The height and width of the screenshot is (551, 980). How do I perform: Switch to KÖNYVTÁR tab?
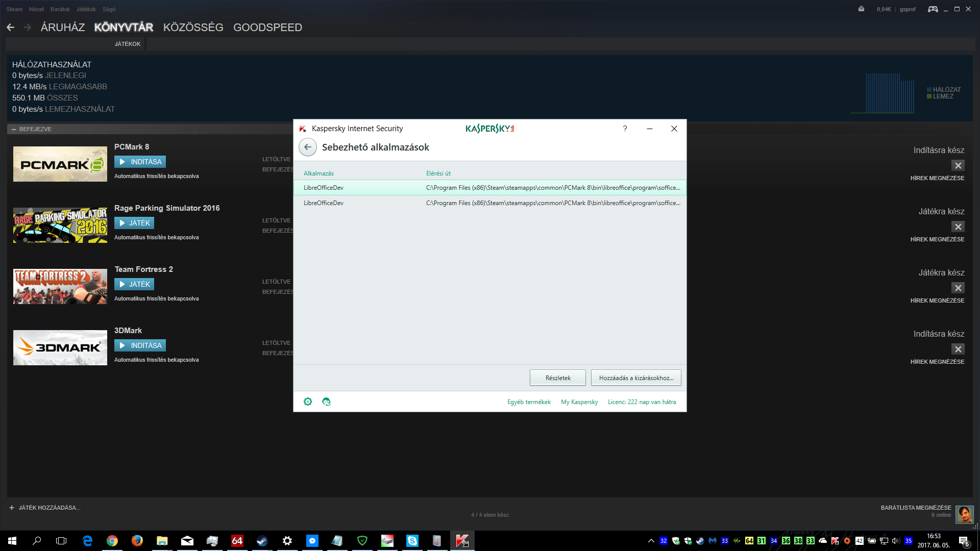[124, 28]
